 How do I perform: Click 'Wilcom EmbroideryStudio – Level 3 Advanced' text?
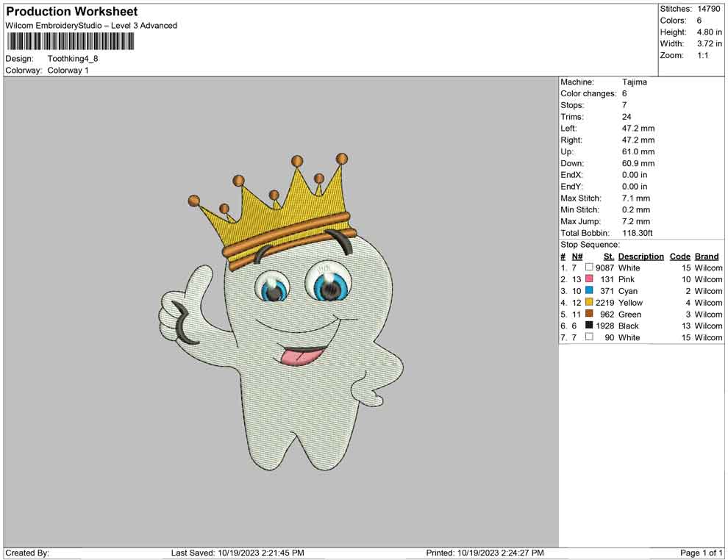tap(91, 26)
